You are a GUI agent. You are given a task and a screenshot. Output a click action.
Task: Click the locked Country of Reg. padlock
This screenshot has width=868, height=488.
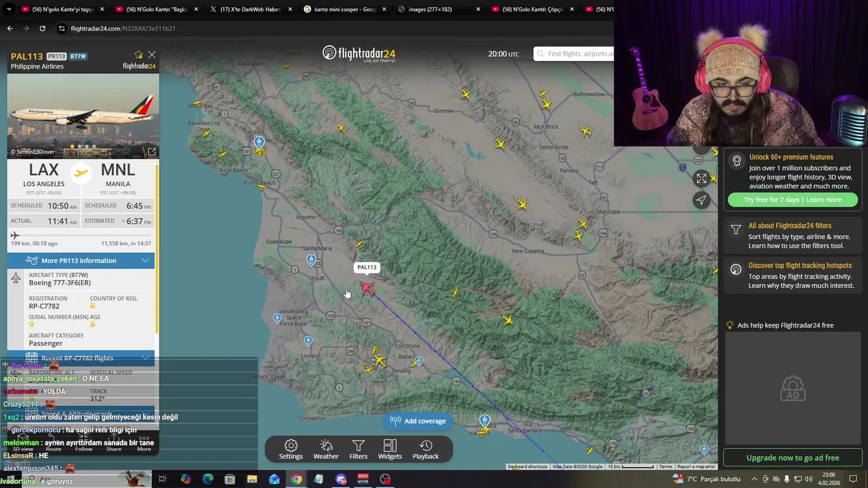coord(93,306)
